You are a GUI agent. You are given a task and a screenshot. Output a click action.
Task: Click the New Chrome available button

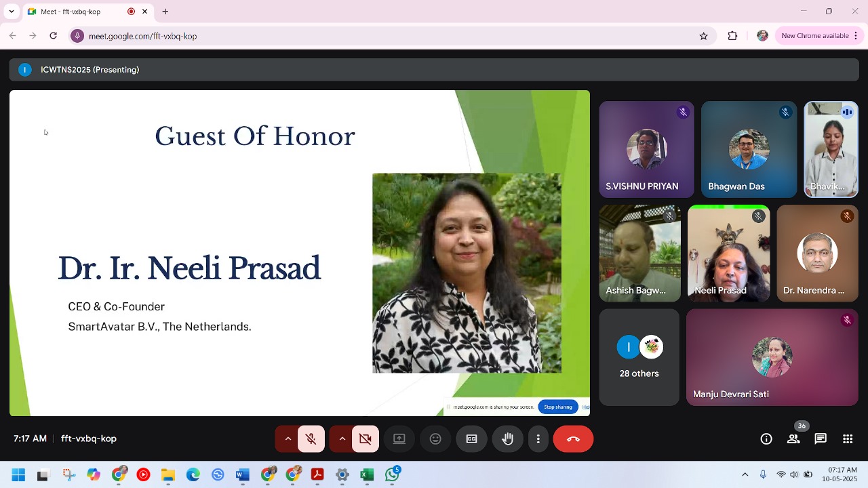815,36
